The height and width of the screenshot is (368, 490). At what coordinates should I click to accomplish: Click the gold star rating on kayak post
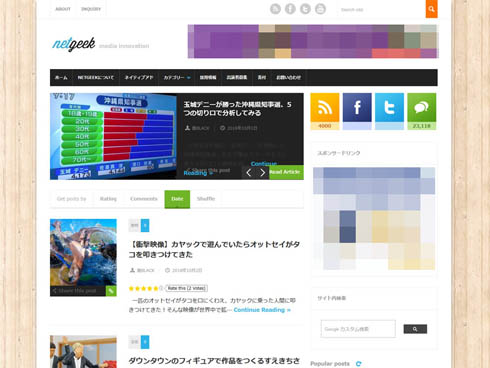[x=146, y=288]
